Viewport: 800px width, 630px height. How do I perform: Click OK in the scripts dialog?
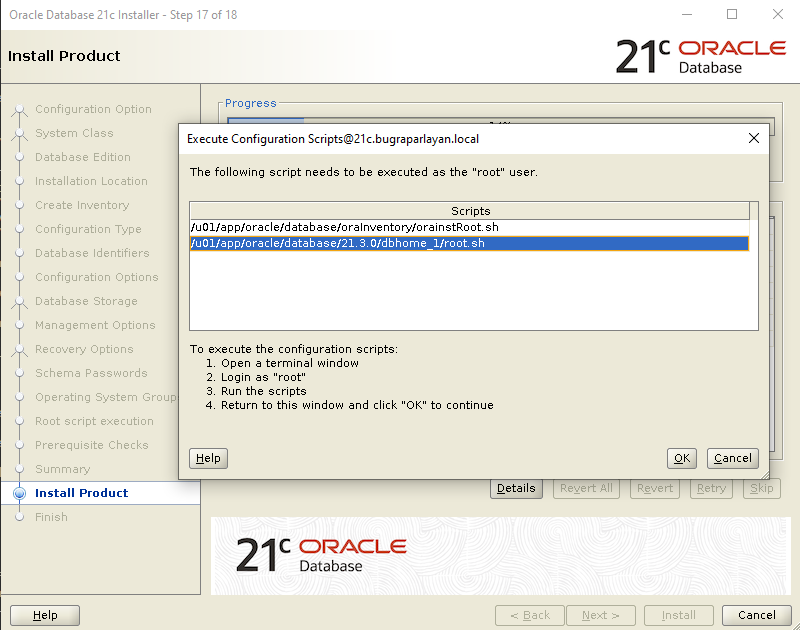pos(682,458)
